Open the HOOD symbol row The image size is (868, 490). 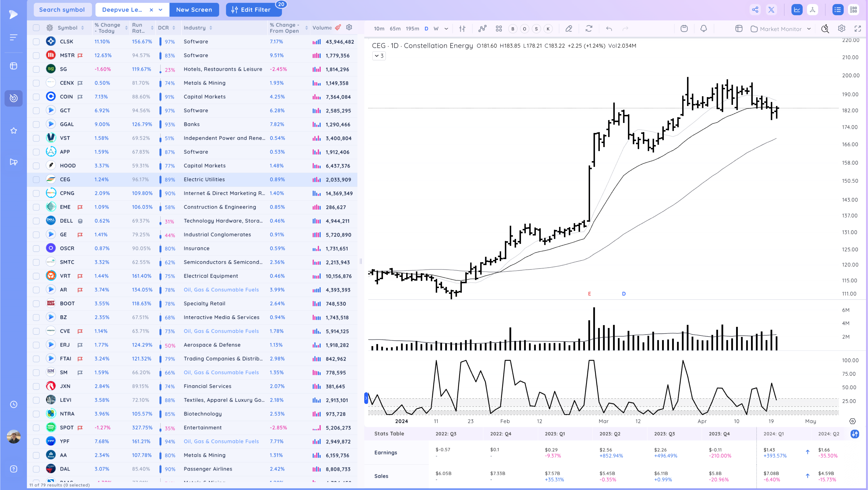(x=192, y=166)
